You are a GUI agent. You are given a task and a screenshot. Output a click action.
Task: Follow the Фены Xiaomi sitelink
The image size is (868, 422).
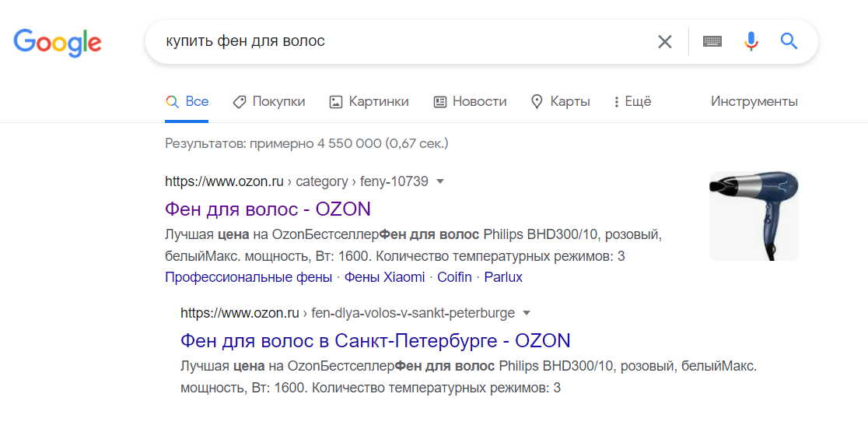384,277
